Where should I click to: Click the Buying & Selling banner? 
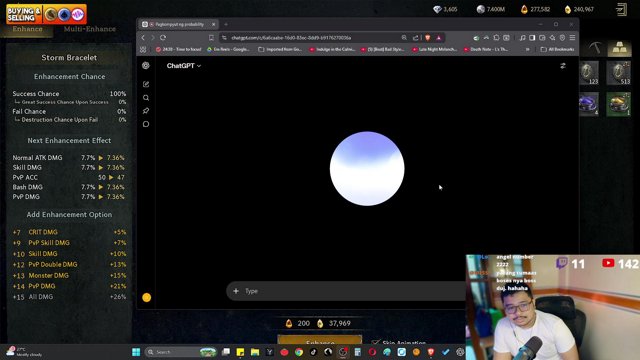click(46, 14)
